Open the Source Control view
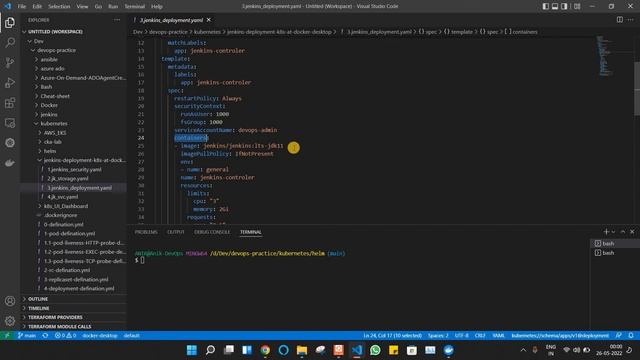This screenshot has width=640, height=360. [10, 62]
